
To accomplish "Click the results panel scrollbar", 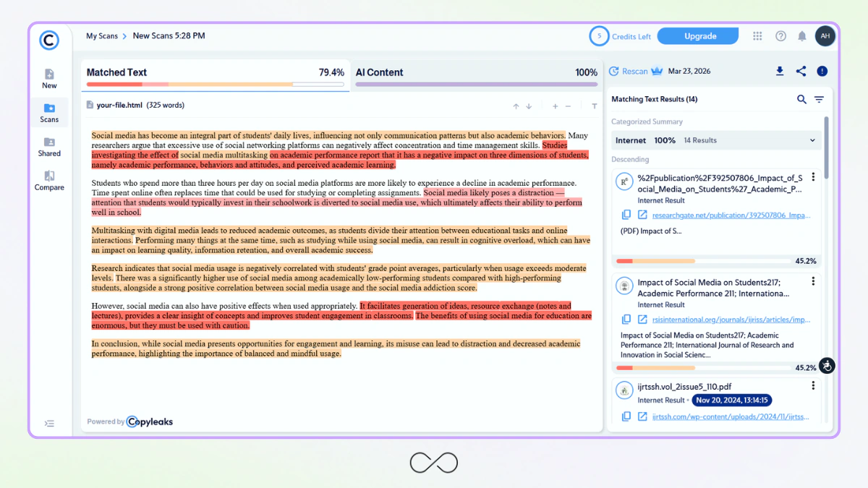I will click(x=826, y=147).
